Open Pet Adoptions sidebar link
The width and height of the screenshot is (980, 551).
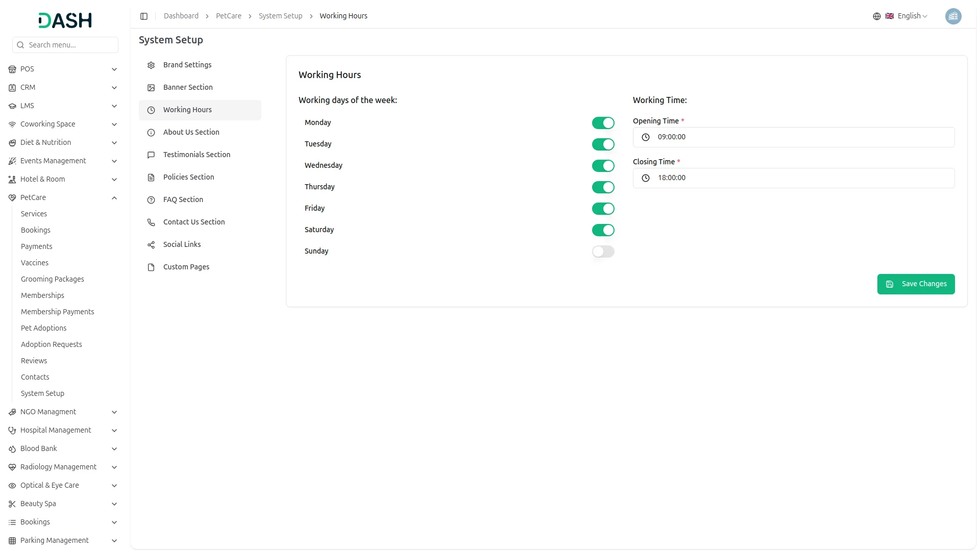[44, 329]
